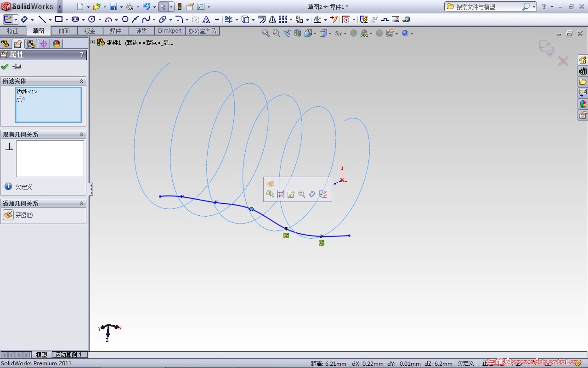Switch to the 运动算例 1 tab
588x368 pixels.
point(68,355)
